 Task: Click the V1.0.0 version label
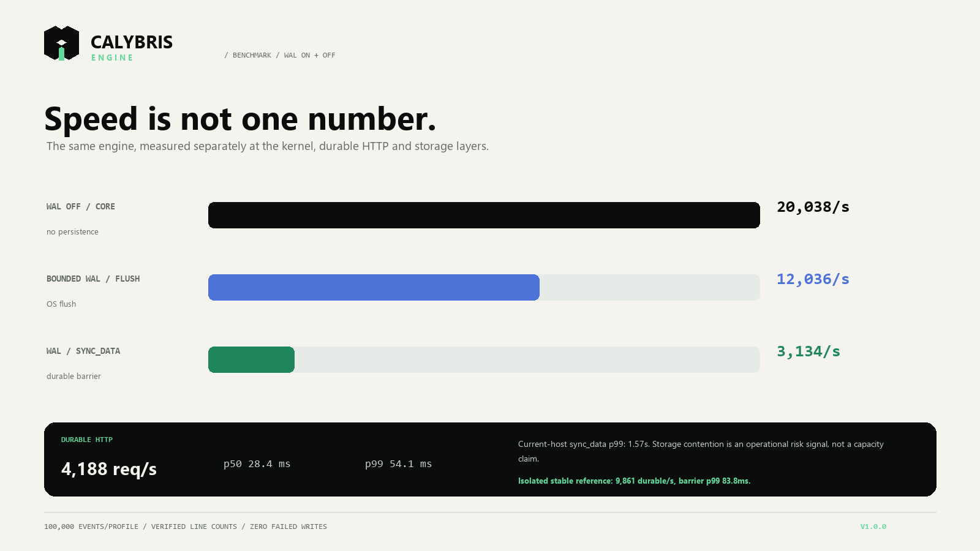pyautogui.click(x=873, y=527)
